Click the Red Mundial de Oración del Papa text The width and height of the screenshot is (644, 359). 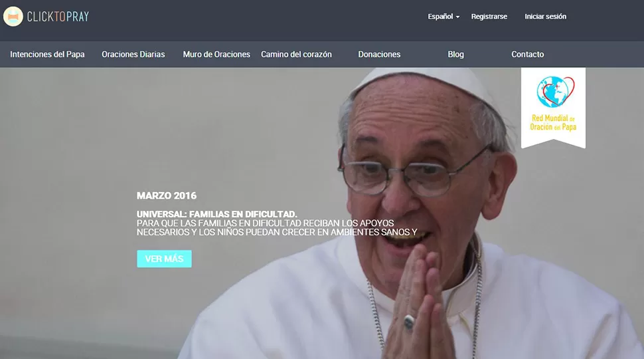pyautogui.click(x=553, y=122)
